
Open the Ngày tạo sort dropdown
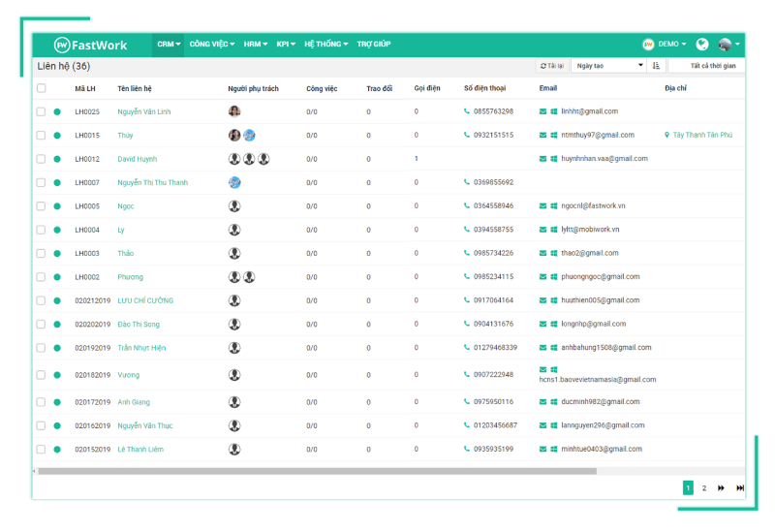click(608, 66)
